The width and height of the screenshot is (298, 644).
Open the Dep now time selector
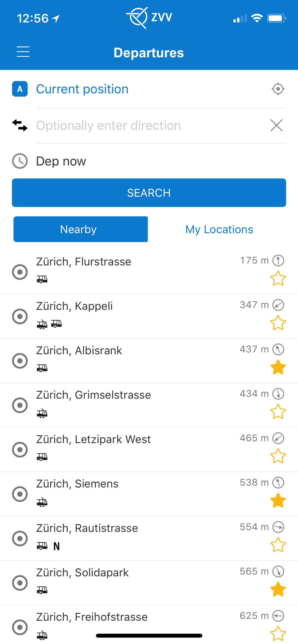(61, 161)
